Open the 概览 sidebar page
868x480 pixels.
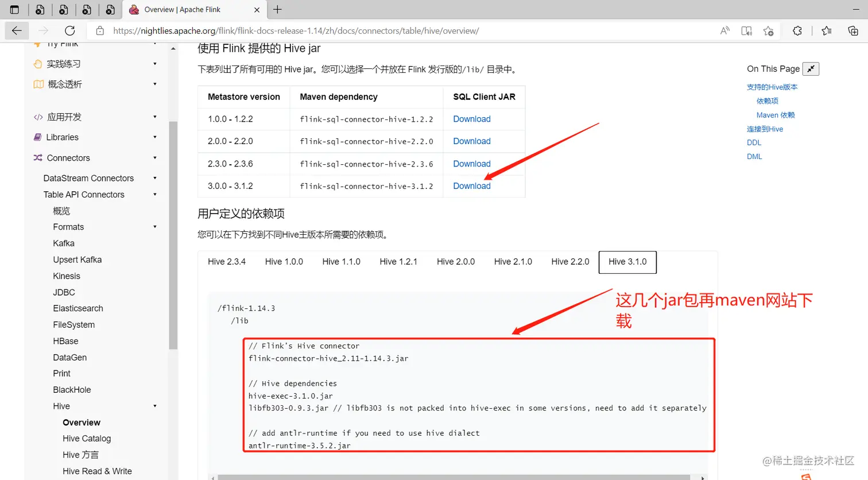click(x=61, y=211)
